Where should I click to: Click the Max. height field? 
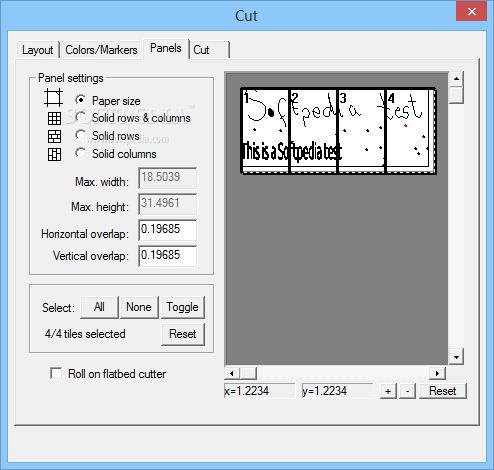[167, 204]
